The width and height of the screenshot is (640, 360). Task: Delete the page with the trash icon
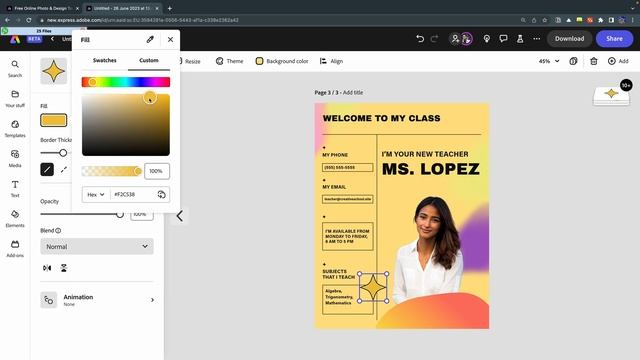594,61
